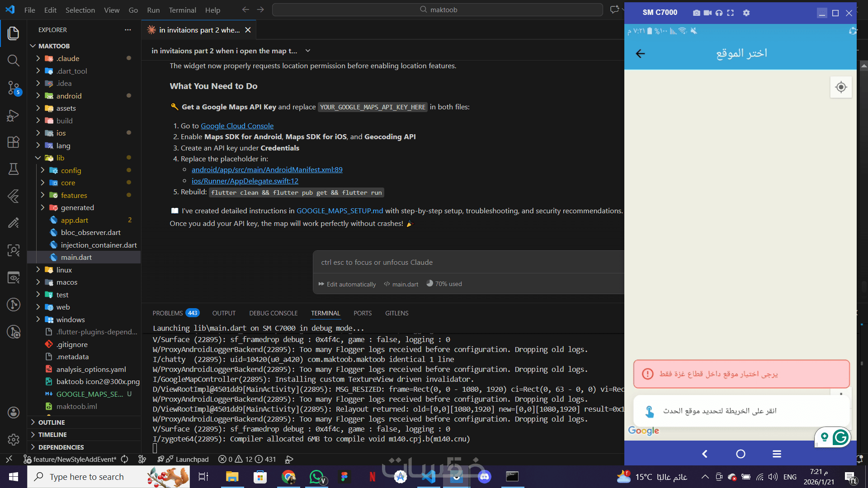Open Source Control view with 5 changes
Viewport: 868px width, 488px height.
14,88
